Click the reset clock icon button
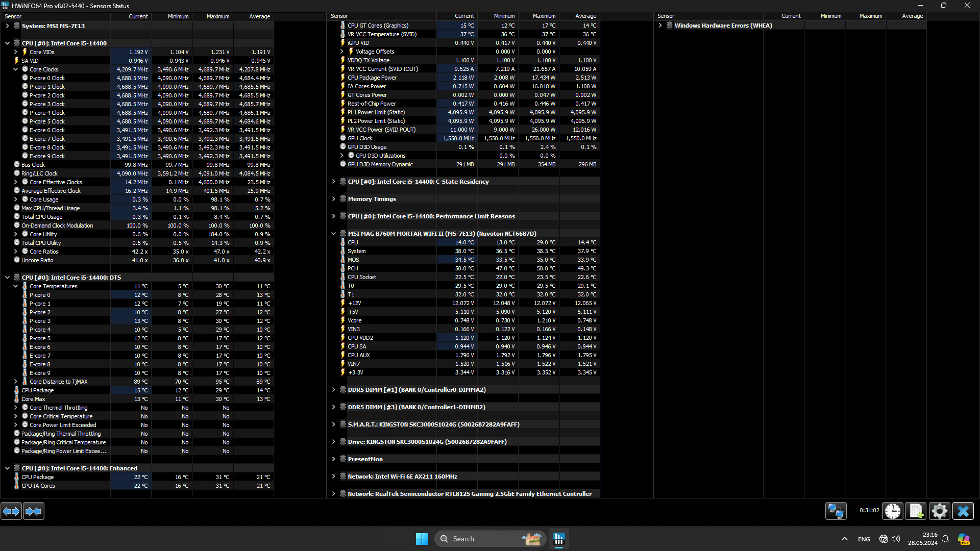 pos(893,511)
